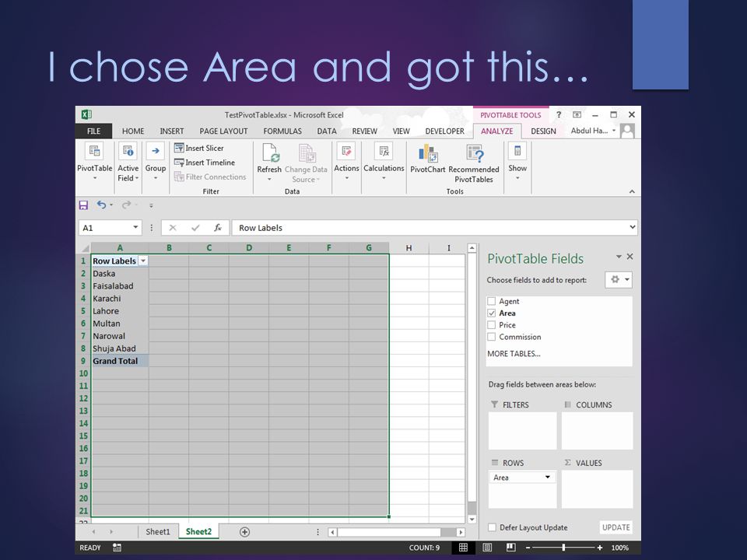Viewport: 747px width, 560px height.
Task: Switch to Normal view in status bar
Action: click(x=463, y=548)
